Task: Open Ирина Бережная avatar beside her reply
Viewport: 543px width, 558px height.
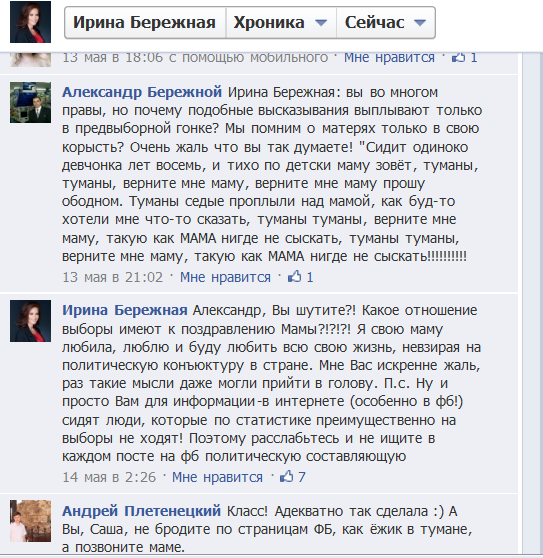Action: click(x=30, y=321)
